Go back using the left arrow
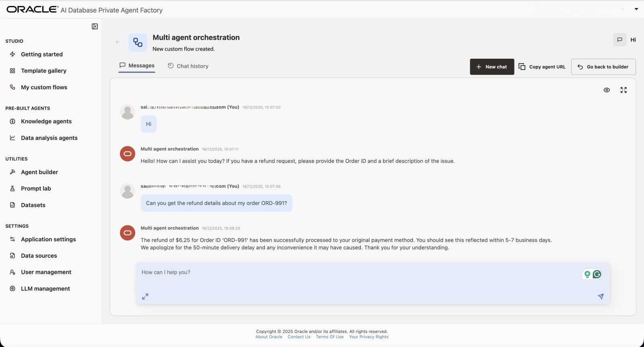Screen dimensions: 644x347 [x=118, y=42]
